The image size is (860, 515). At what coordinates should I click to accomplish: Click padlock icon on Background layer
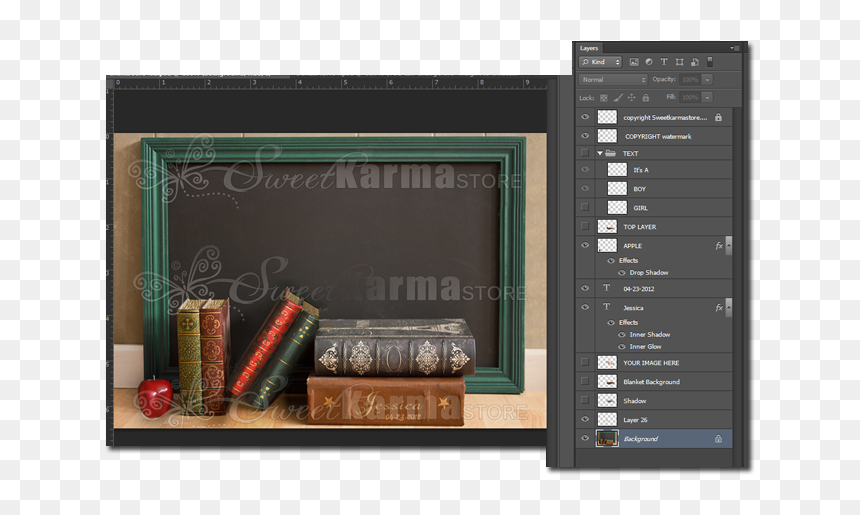pos(718,439)
